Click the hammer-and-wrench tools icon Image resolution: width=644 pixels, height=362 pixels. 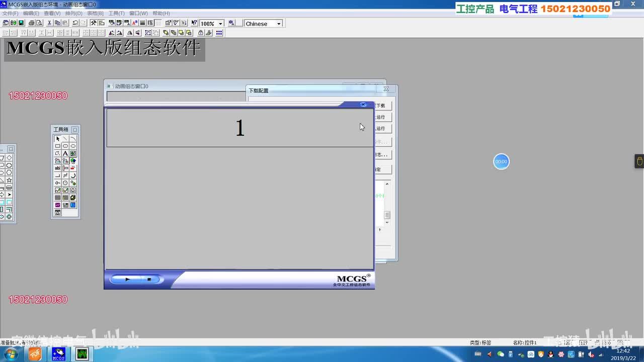94,23
